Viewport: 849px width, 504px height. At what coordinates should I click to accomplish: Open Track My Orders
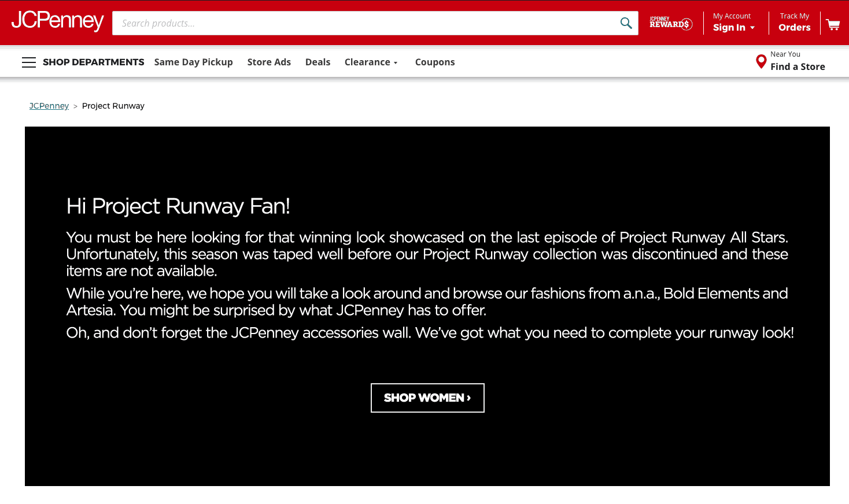[794, 23]
